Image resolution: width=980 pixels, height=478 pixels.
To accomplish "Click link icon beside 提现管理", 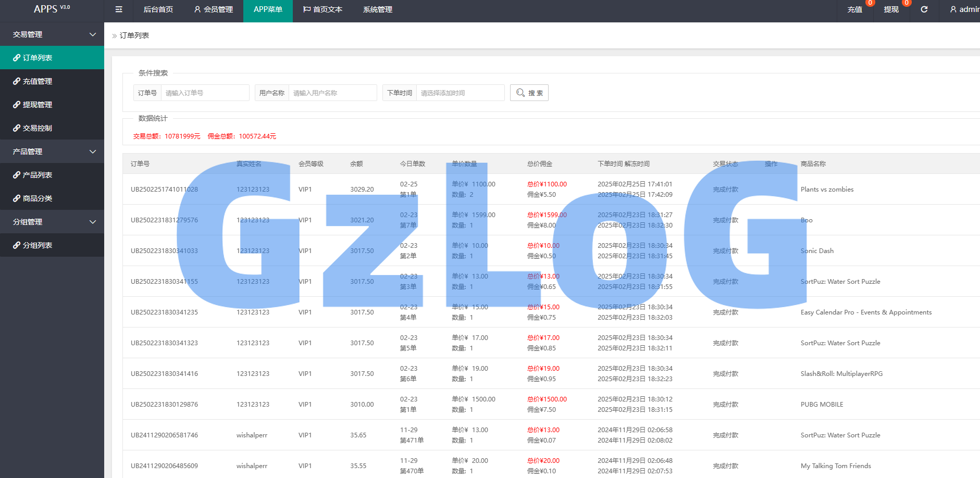I will click(x=17, y=105).
